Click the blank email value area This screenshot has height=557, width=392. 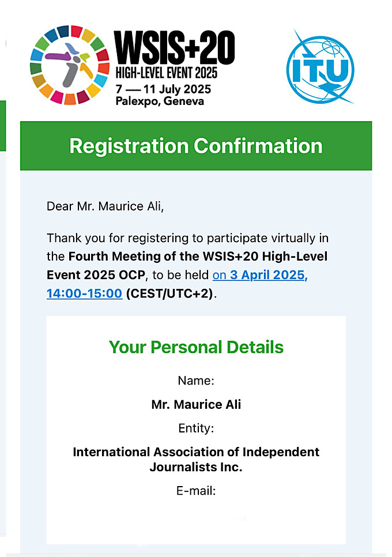(196, 518)
